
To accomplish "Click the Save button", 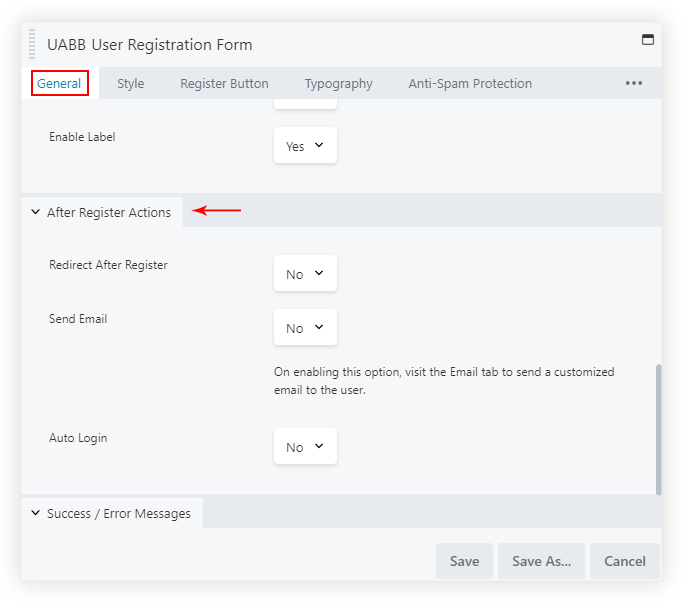I will click(464, 561).
